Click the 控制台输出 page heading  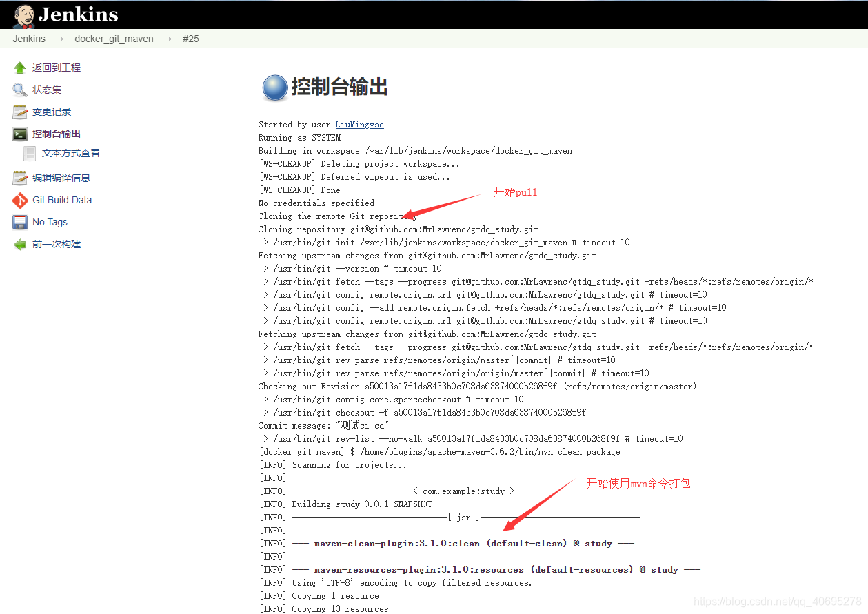click(339, 87)
